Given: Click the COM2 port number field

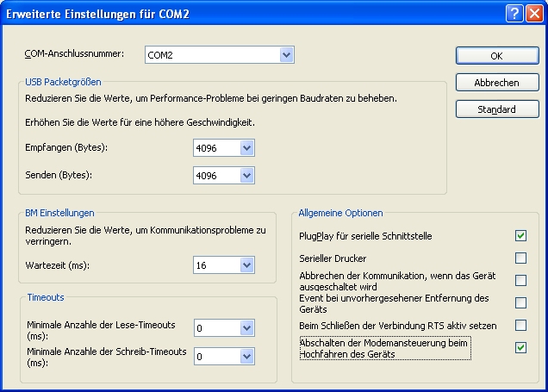Looking at the screenshot, I should (x=211, y=55).
